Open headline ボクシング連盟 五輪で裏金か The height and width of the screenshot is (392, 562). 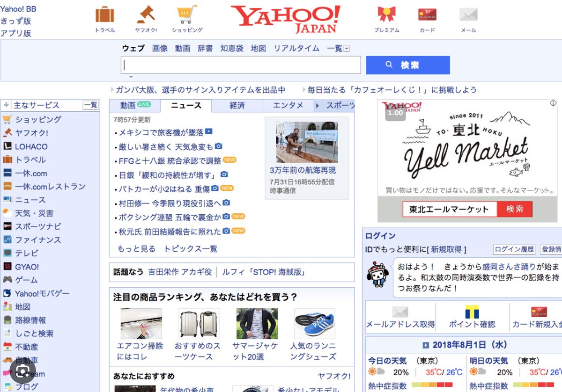(170, 218)
